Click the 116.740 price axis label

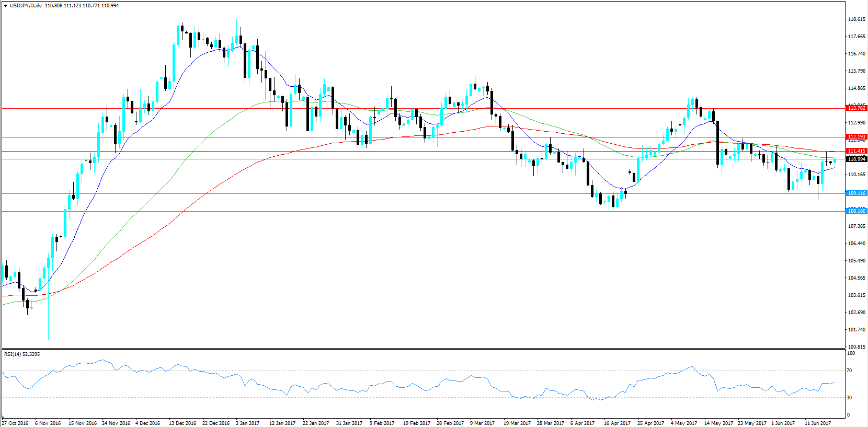[x=856, y=54]
